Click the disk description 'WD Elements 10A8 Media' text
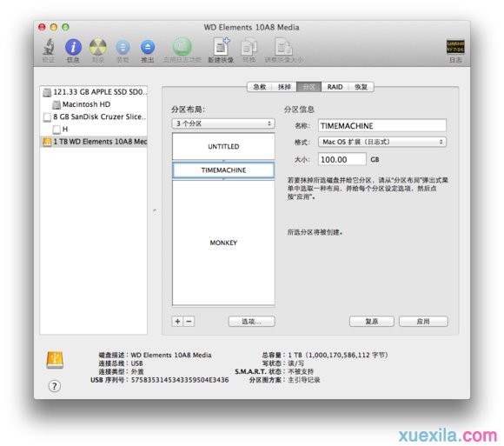The height and width of the screenshot is (446, 504). click(171, 355)
